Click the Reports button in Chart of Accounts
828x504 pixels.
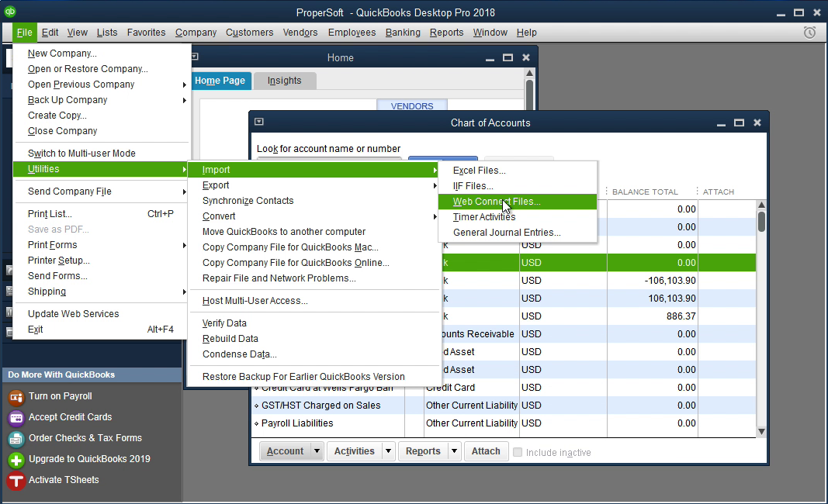coord(423,451)
